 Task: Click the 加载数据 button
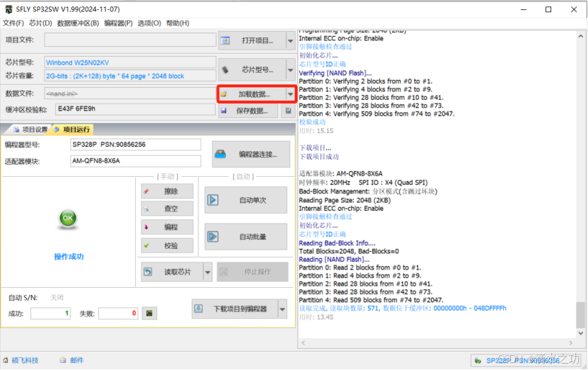252,94
